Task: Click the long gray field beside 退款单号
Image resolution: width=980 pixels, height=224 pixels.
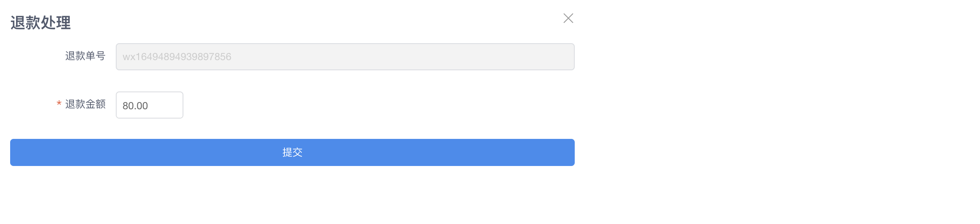Action: 345,57
